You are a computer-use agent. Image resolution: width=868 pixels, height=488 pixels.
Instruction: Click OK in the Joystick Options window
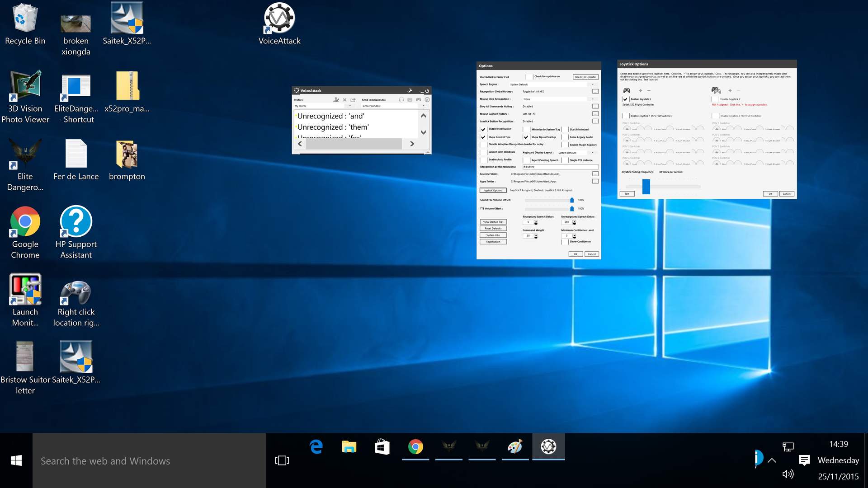coord(770,194)
